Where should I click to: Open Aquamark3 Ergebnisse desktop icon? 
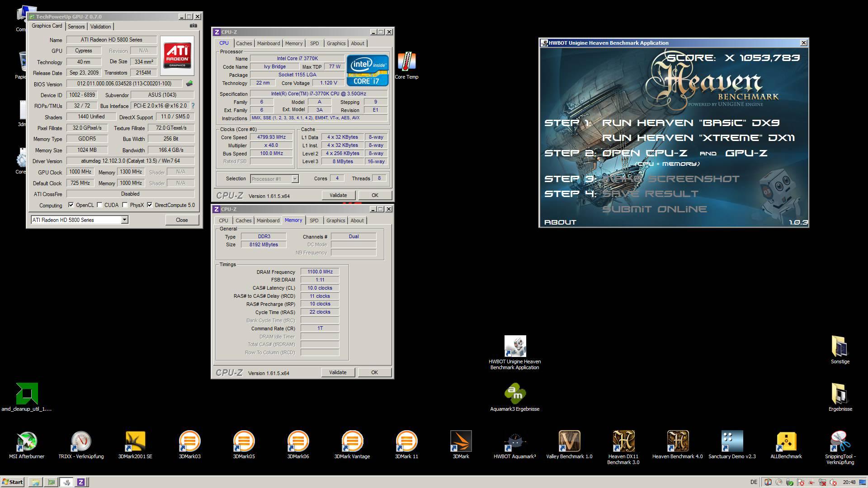[x=515, y=397]
